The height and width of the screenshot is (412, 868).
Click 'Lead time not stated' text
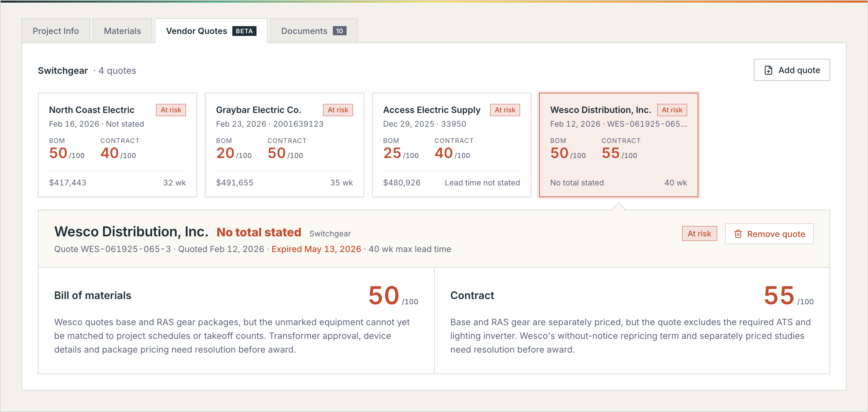point(483,183)
